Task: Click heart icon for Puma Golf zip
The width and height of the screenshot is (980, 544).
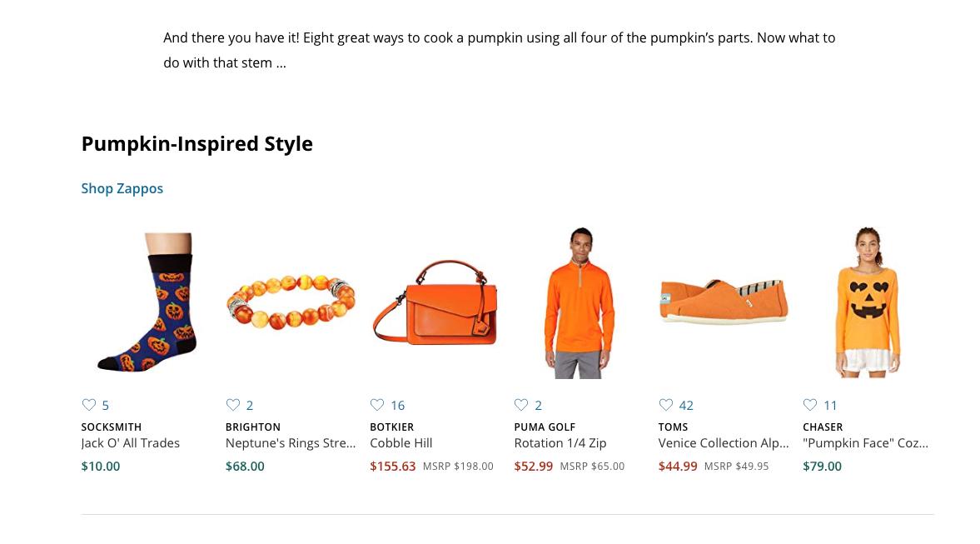Action: (x=521, y=405)
